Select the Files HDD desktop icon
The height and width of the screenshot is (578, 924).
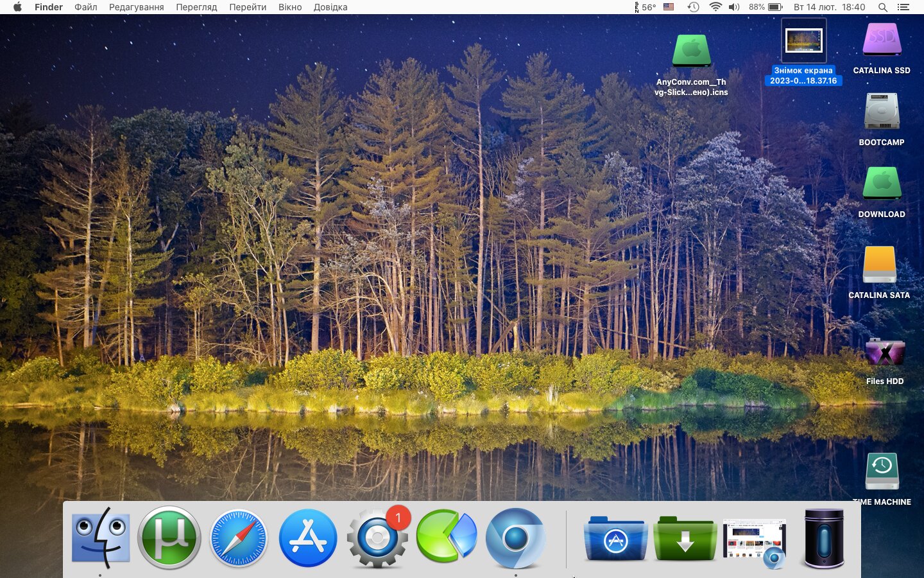(x=885, y=353)
